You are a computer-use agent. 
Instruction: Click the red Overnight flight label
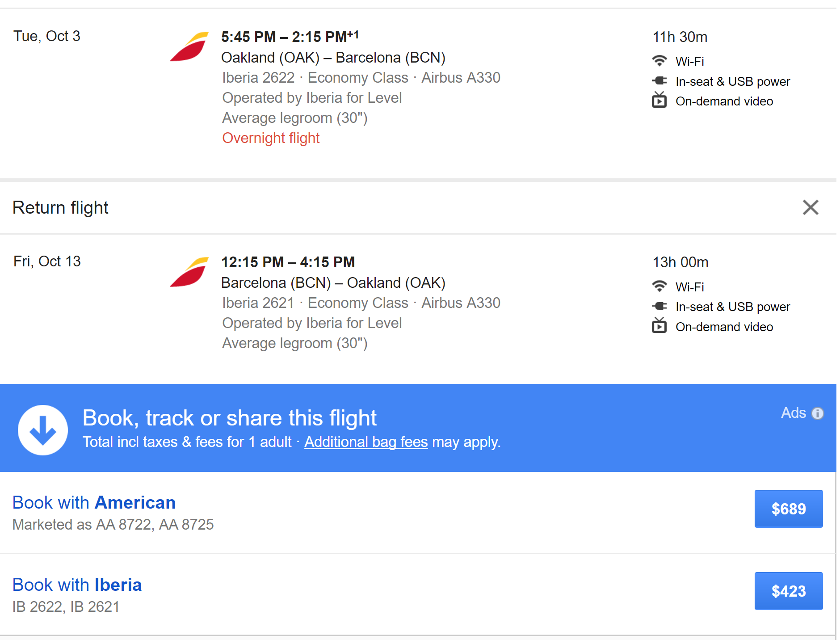click(x=271, y=138)
